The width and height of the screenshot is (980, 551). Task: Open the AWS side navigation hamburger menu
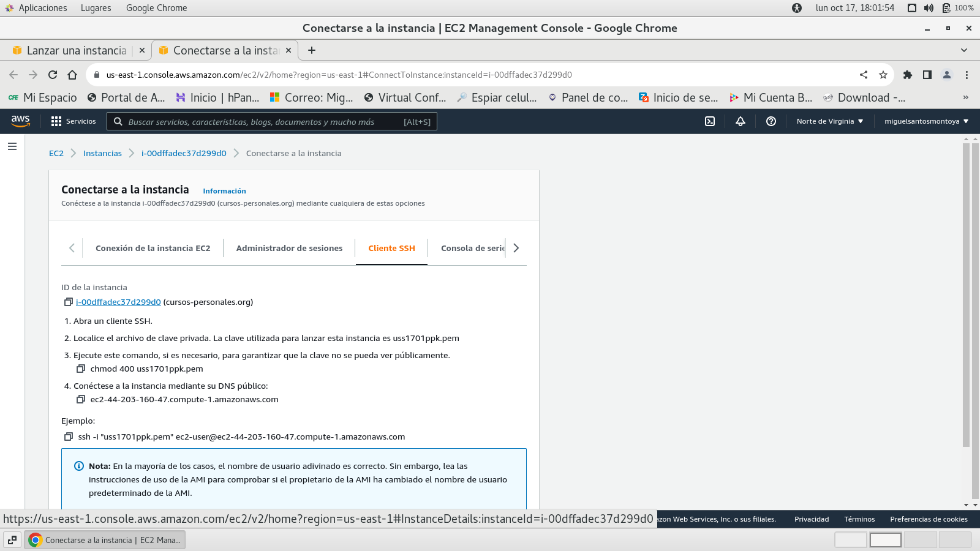12,146
